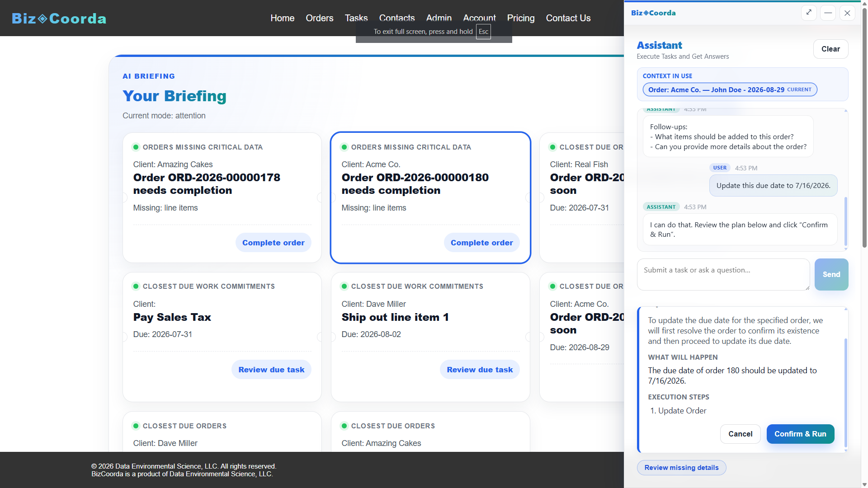Expand the assistant panel to full size
The image size is (868, 488).
click(809, 13)
